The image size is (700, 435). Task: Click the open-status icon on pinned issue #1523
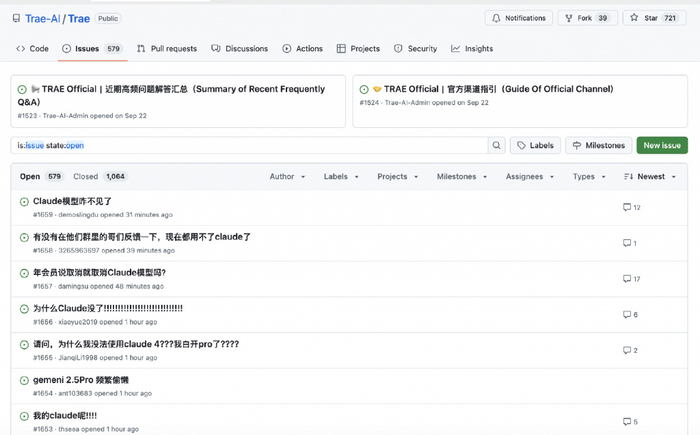click(22, 89)
